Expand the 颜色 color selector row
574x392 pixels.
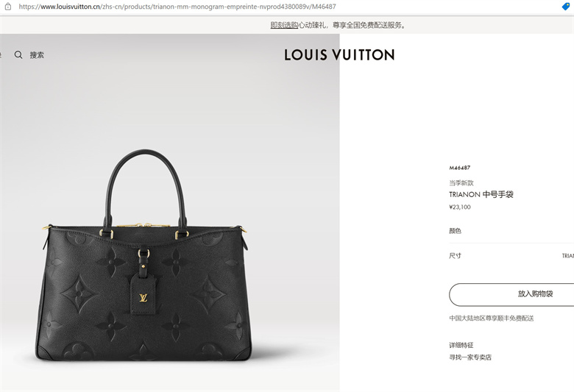point(511,231)
